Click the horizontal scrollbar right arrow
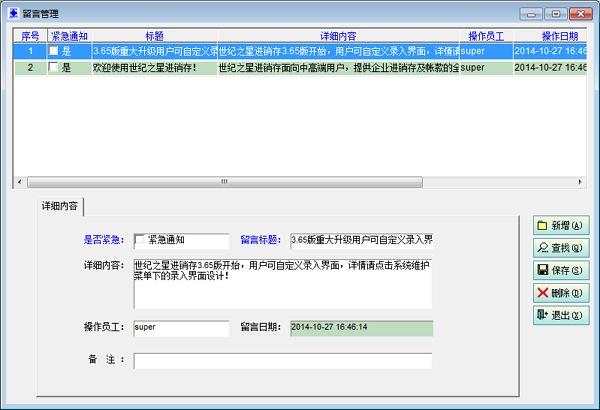600x410 pixels. point(580,182)
